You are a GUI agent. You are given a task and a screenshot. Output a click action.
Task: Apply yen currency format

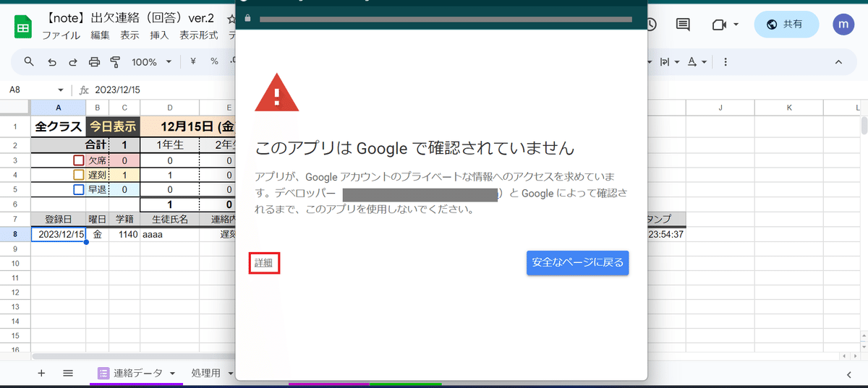[x=193, y=62]
